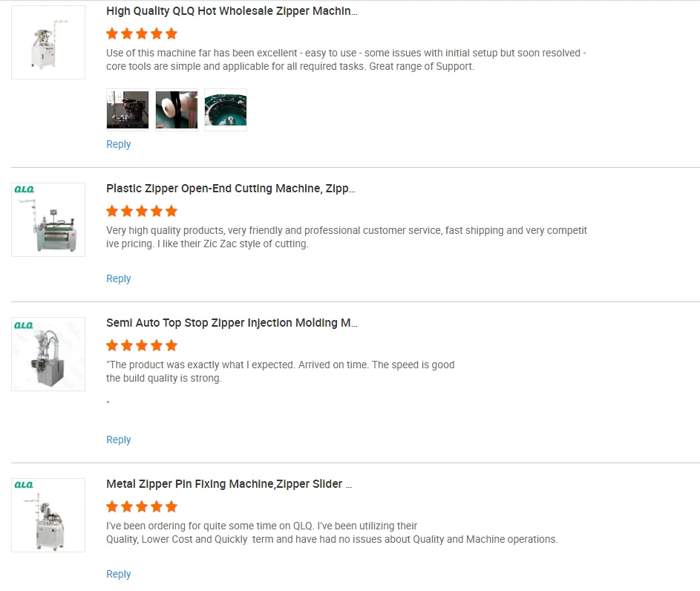Click the star rating of the first review
The height and width of the screenshot is (591, 700).
pyautogui.click(x=142, y=33)
